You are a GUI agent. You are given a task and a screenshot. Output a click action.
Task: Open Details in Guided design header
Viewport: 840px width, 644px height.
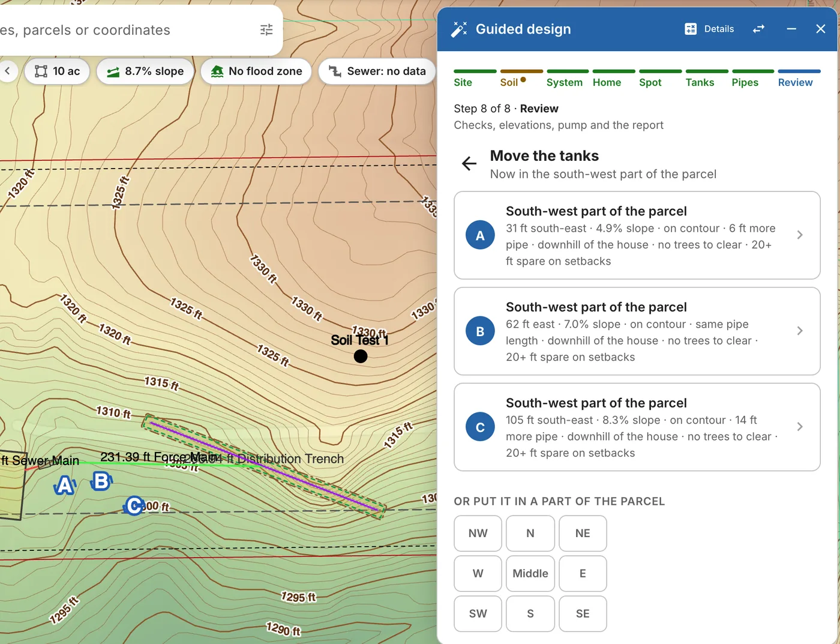click(x=710, y=29)
